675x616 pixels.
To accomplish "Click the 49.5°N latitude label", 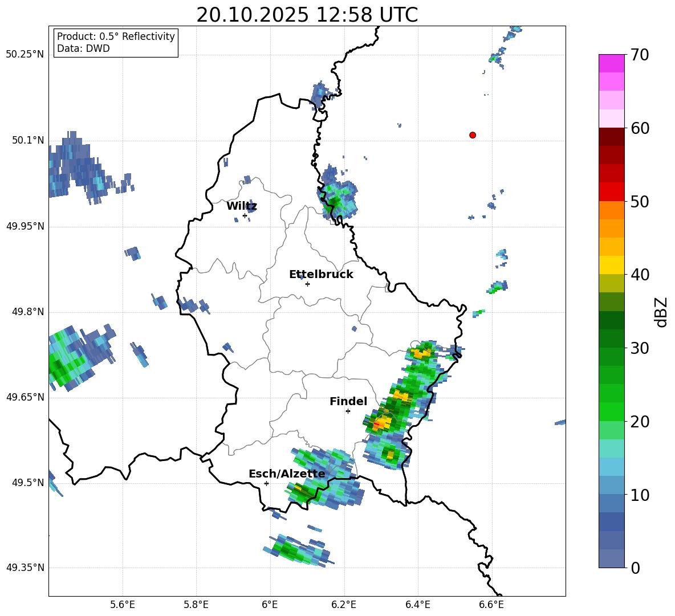I will coord(28,482).
